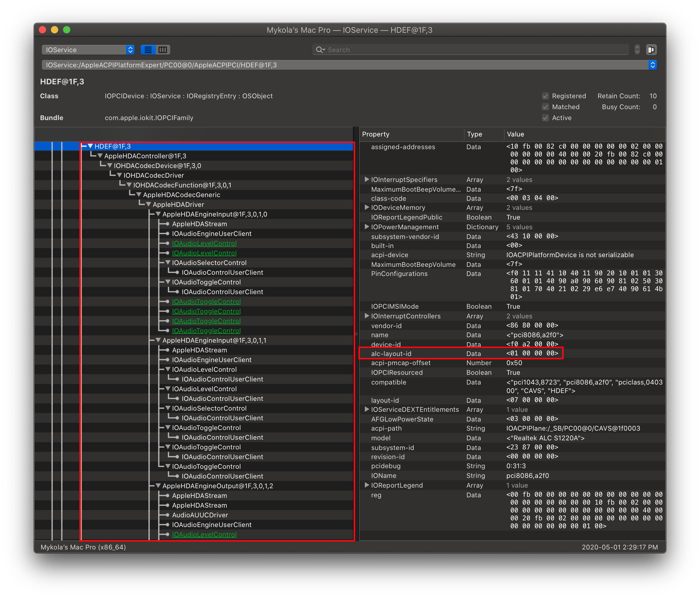Switch to column browser view icon

click(x=163, y=50)
